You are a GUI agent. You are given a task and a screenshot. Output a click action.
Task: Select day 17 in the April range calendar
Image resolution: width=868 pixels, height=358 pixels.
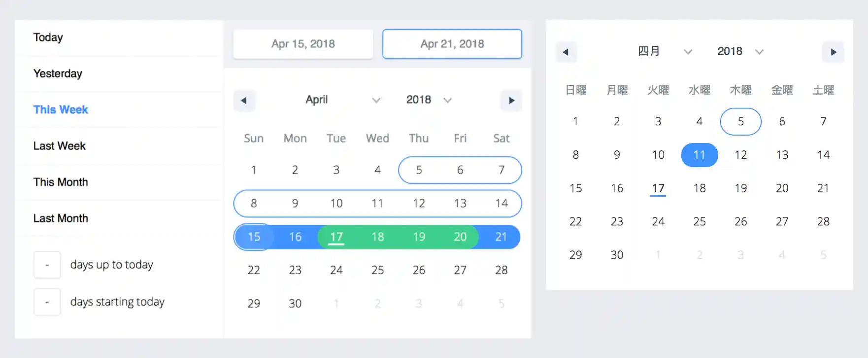(336, 237)
